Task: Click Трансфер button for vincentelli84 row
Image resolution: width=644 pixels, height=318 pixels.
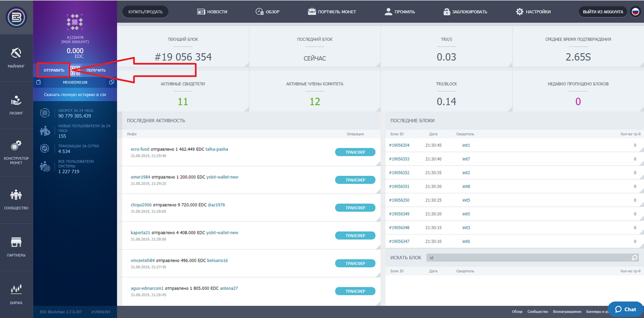Action: click(x=355, y=263)
